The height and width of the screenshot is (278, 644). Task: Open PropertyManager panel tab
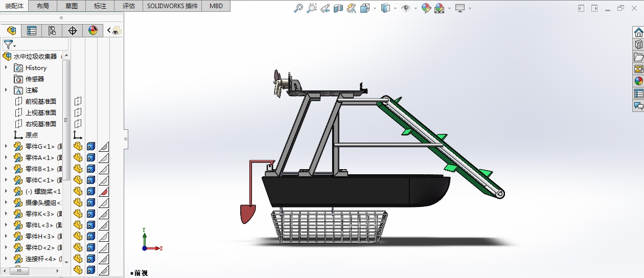coord(32,31)
